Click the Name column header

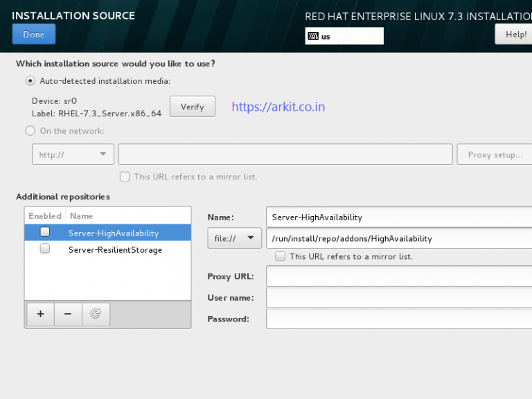pos(128,216)
